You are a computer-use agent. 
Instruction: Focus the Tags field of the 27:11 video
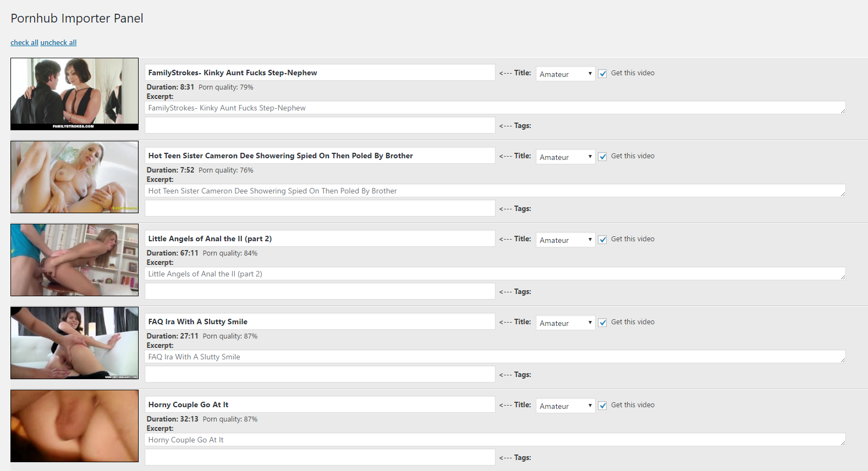tap(320, 374)
